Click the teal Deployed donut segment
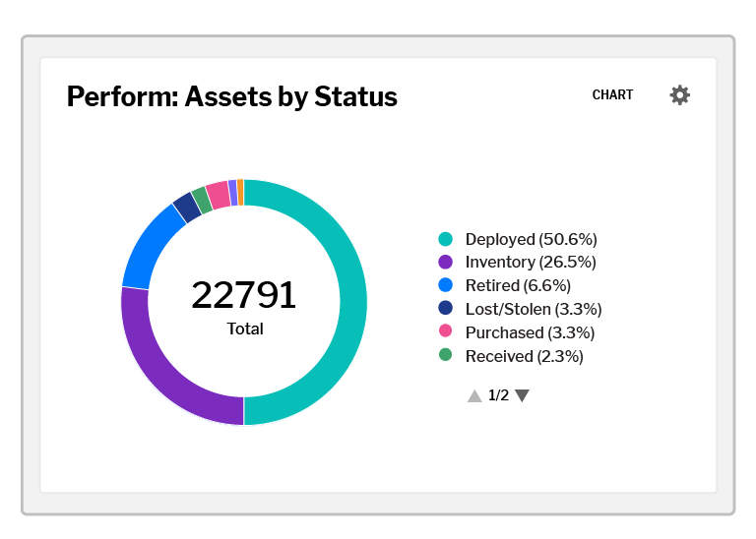This screenshot has width=756, height=539. pos(353,303)
